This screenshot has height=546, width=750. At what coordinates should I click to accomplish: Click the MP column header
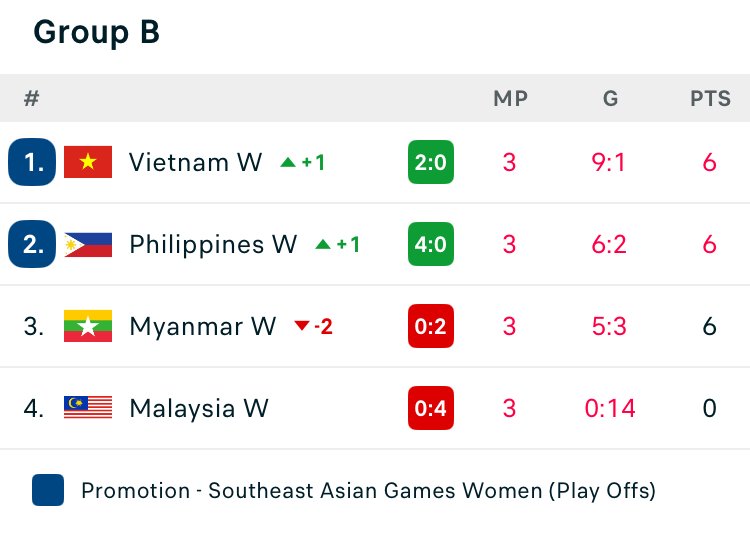pyautogui.click(x=510, y=99)
